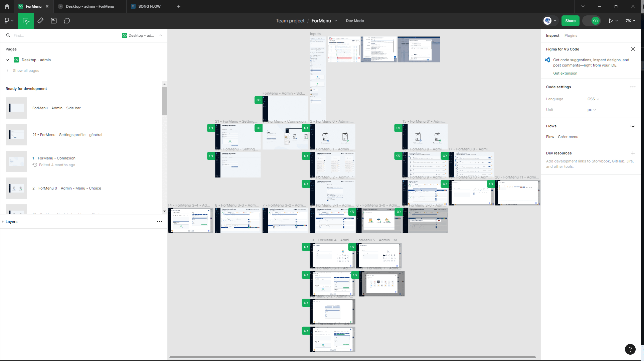This screenshot has width=644, height=361.
Task: Add a dev resource with plus icon
Action: 633,153
